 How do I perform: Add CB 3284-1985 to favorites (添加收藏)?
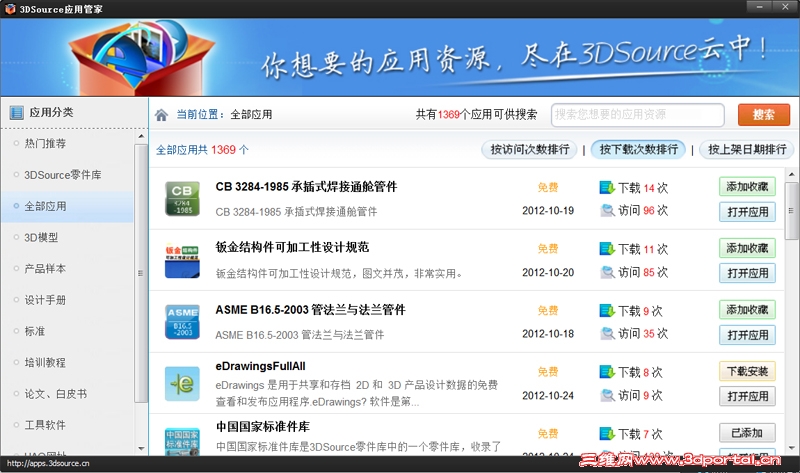click(x=747, y=187)
